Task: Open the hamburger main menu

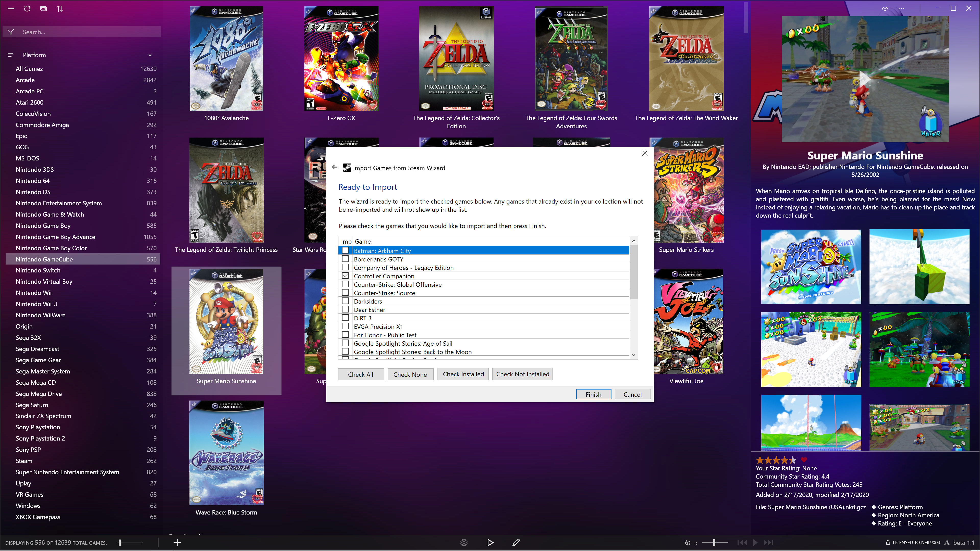Action: (11, 8)
